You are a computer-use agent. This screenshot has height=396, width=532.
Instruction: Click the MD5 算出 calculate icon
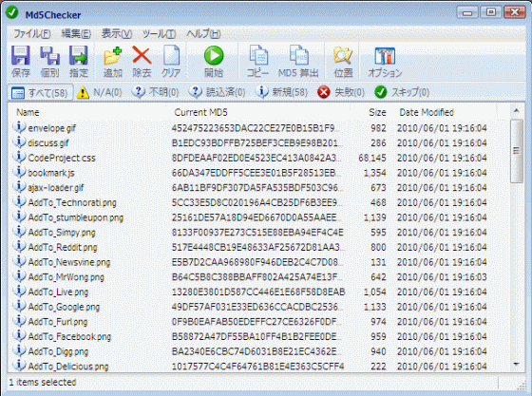point(298,62)
